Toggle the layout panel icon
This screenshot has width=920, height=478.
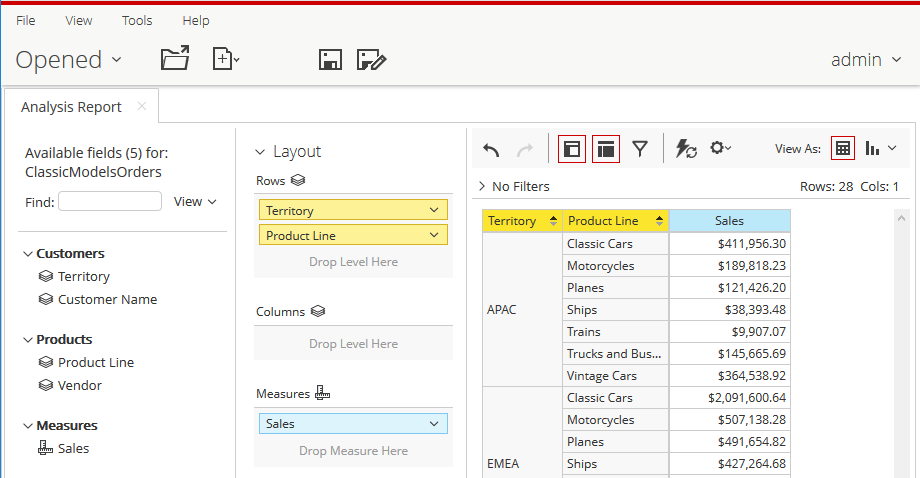point(606,149)
